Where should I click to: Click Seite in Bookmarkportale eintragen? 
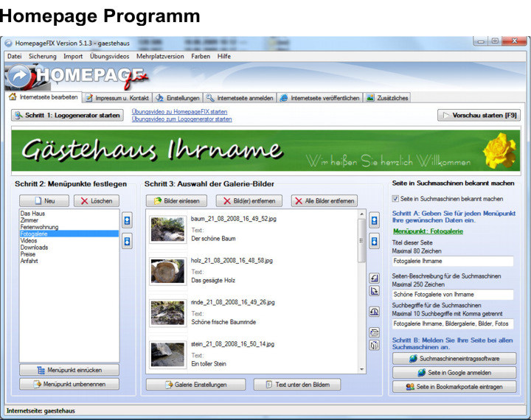[454, 387]
